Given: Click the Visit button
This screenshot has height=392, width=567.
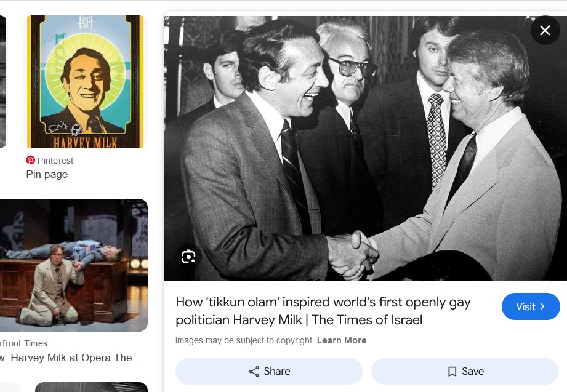Looking at the screenshot, I should tap(531, 306).
